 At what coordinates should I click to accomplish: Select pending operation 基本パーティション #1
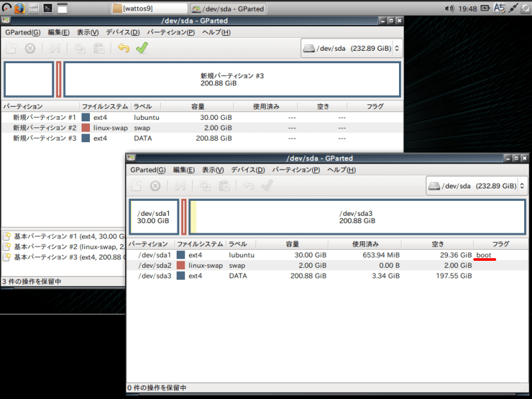(x=64, y=237)
